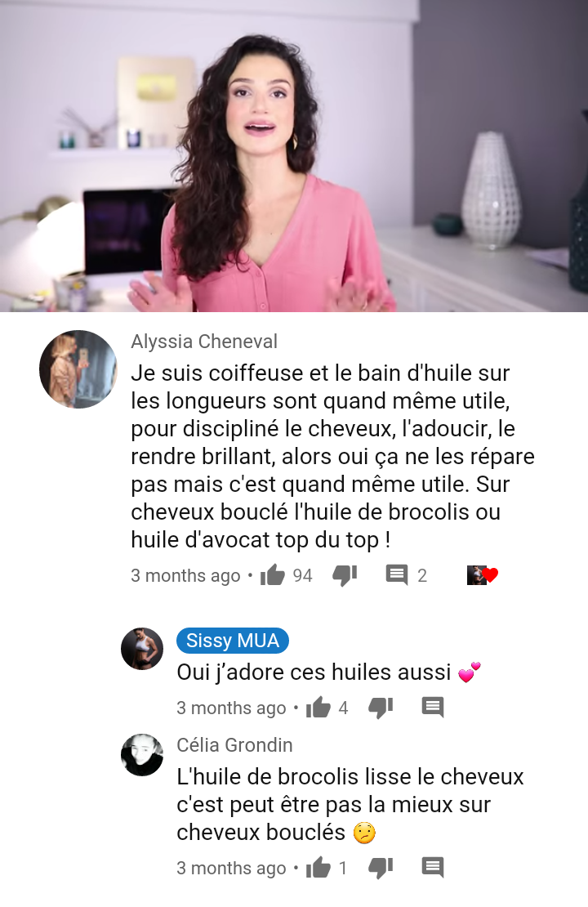Image resolution: width=588 pixels, height=907 pixels.
Task: Dislike Célia Grondin's reply
Action: click(x=381, y=868)
